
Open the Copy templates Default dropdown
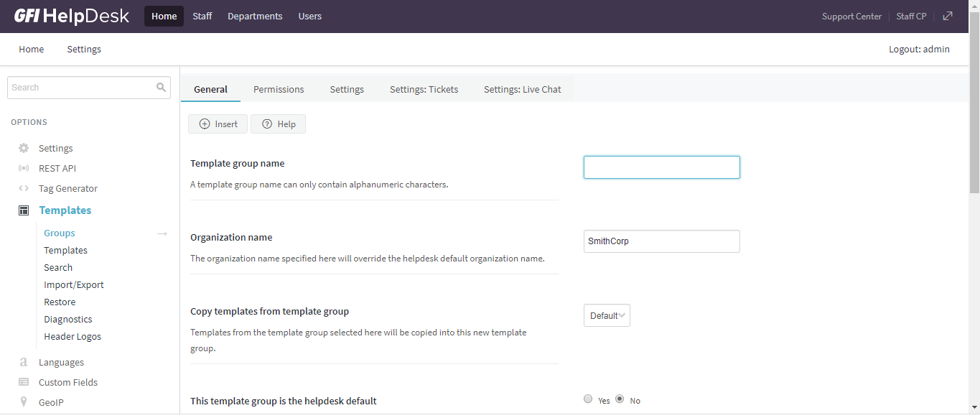tap(607, 315)
